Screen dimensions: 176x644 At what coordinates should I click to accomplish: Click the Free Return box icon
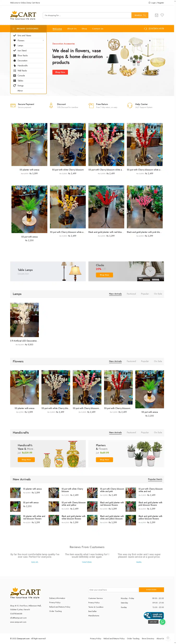(x=91, y=105)
